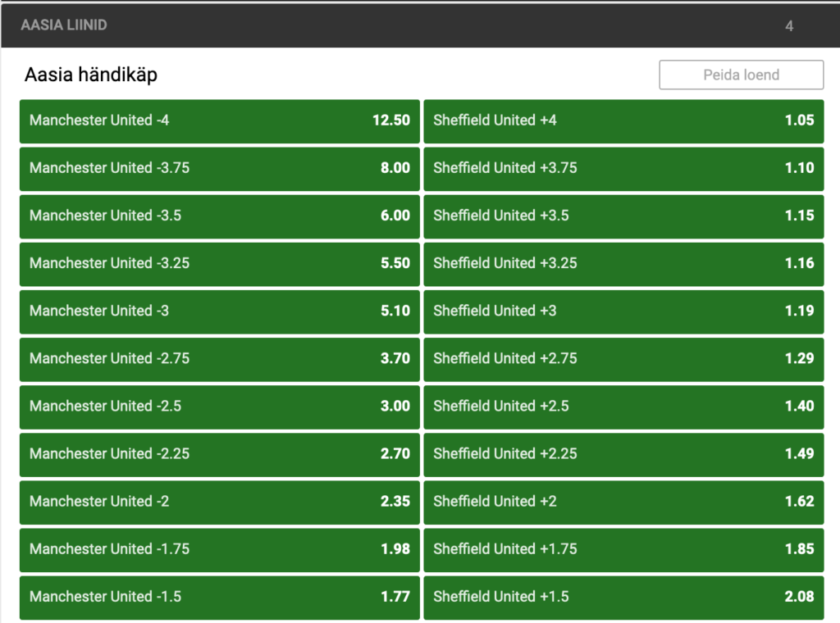The width and height of the screenshot is (840, 623).
Task: Select Sheffield United +3 at 1.19
Action: tap(623, 311)
